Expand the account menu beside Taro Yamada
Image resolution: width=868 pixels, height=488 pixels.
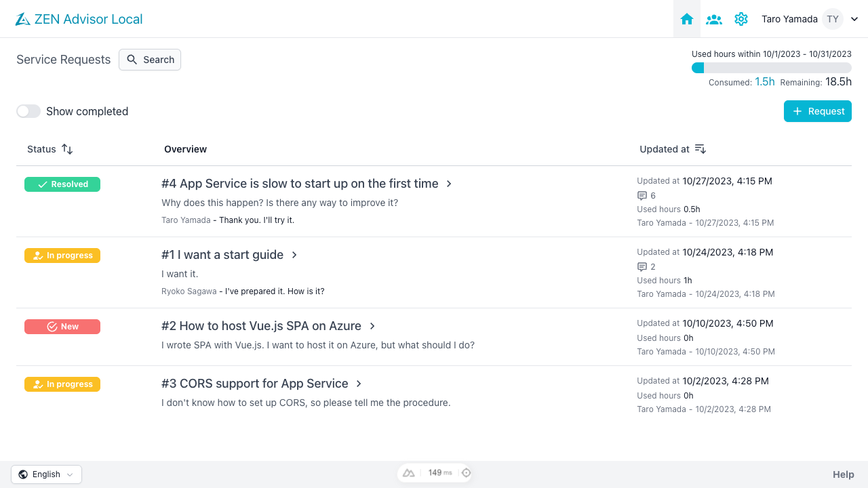coord(854,19)
